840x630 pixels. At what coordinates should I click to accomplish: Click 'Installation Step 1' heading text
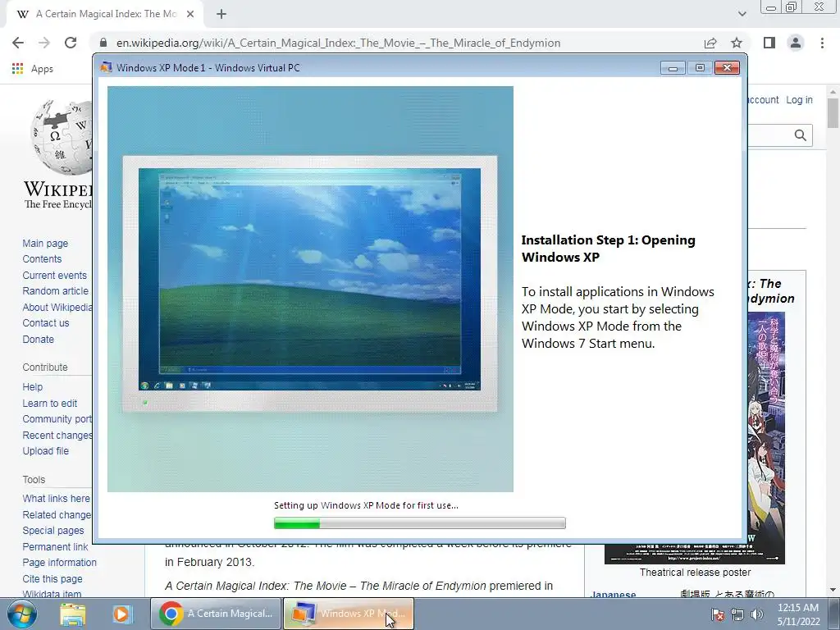tap(608, 249)
